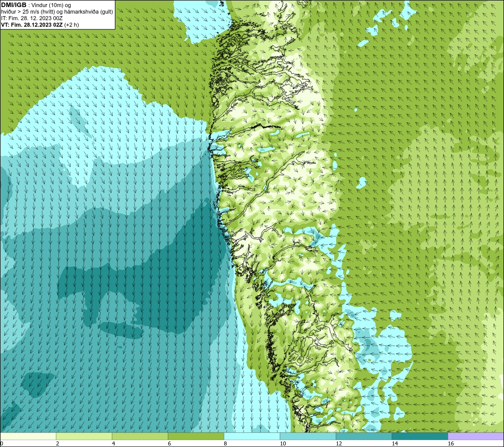Click the legend scale label '2'
Image resolution: width=504 pixels, height=447 pixels.
coord(57,443)
